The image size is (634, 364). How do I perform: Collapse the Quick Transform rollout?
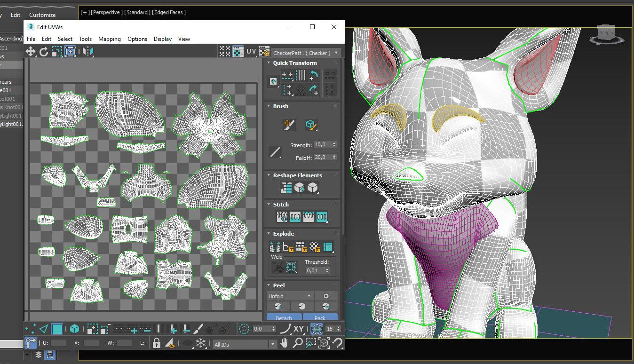tap(269, 63)
